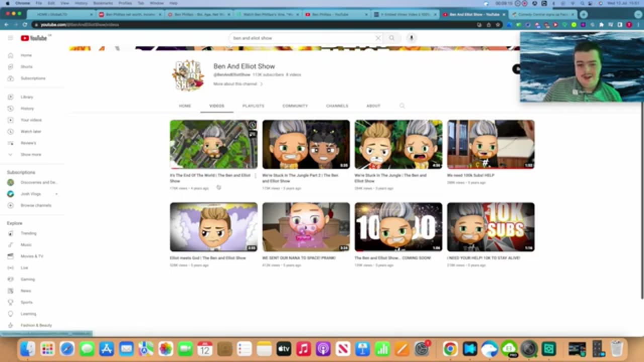This screenshot has width=644, height=362.
Task: Click We're Stuck In The Jungle Part 2 thumbnail
Action: (x=306, y=144)
